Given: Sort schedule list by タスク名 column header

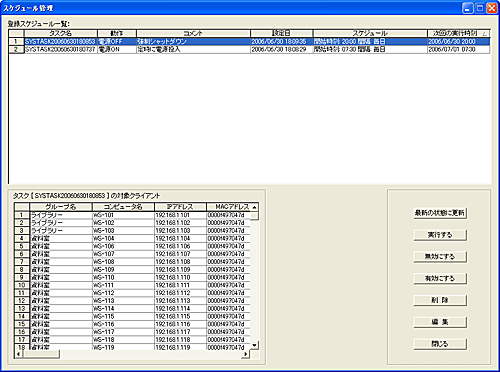Looking at the screenshot, I should click(x=61, y=33).
